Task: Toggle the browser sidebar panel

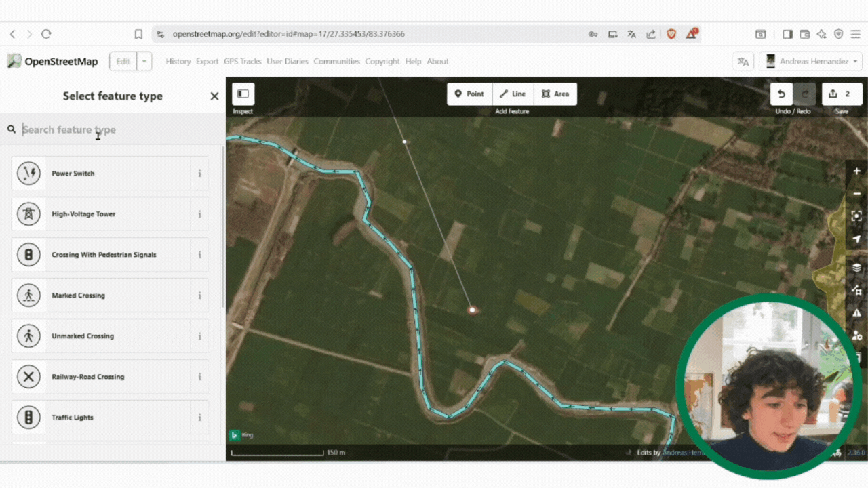Action: [x=787, y=34]
